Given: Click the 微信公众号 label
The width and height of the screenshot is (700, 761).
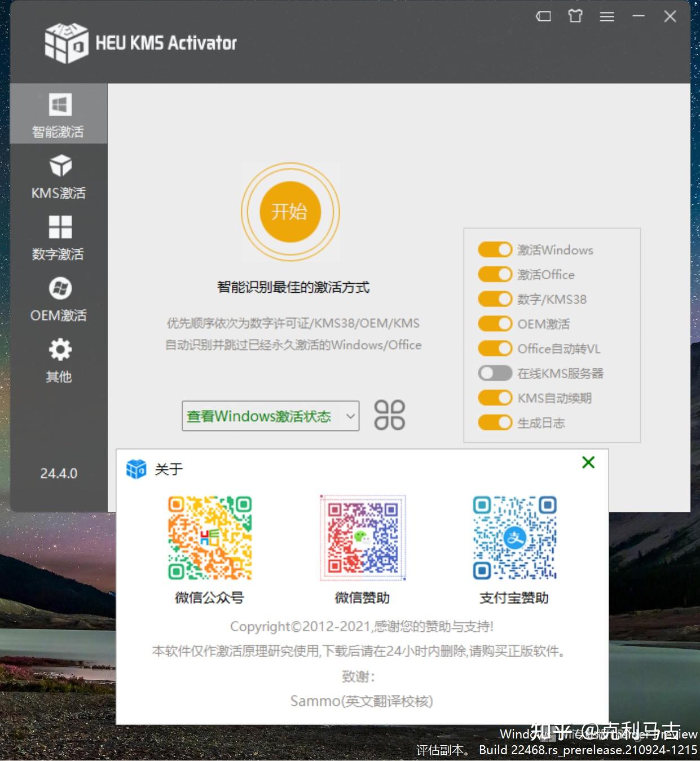Looking at the screenshot, I should [209, 597].
